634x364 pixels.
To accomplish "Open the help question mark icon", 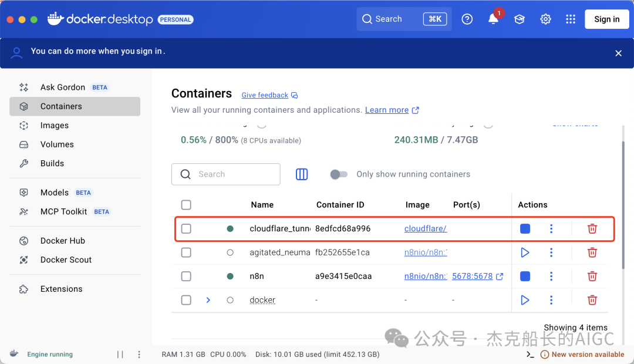I will [x=467, y=19].
